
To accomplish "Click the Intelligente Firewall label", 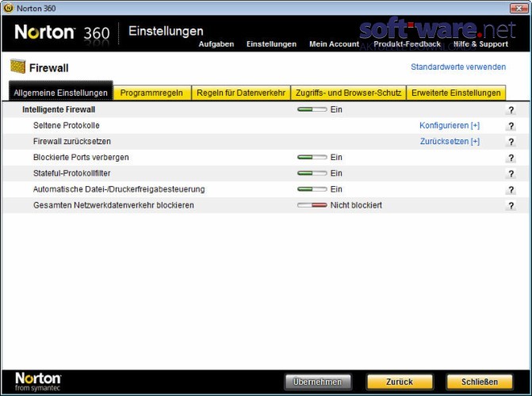I will pos(59,109).
